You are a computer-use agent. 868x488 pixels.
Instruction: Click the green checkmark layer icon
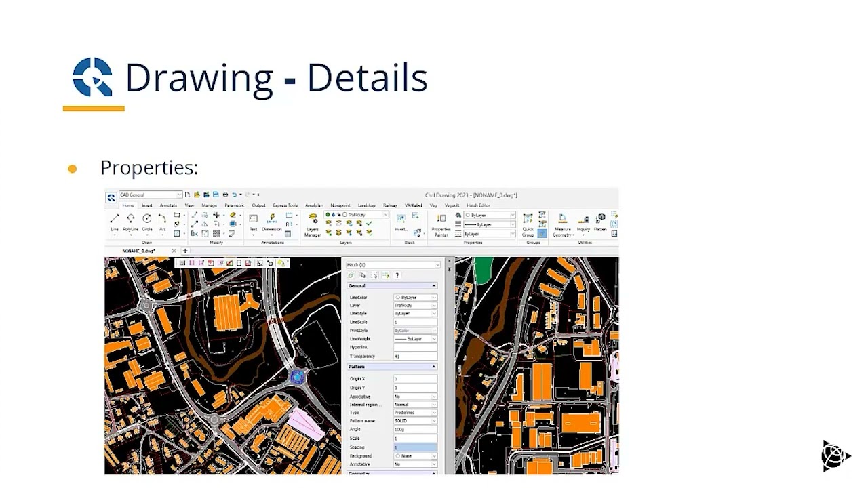pyautogui.click(x=369, y=223)
